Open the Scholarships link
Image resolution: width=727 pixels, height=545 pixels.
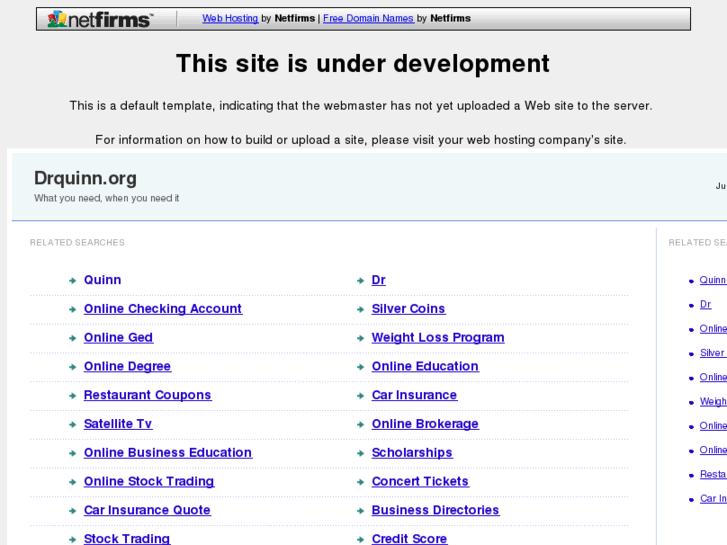click(412, 452)
